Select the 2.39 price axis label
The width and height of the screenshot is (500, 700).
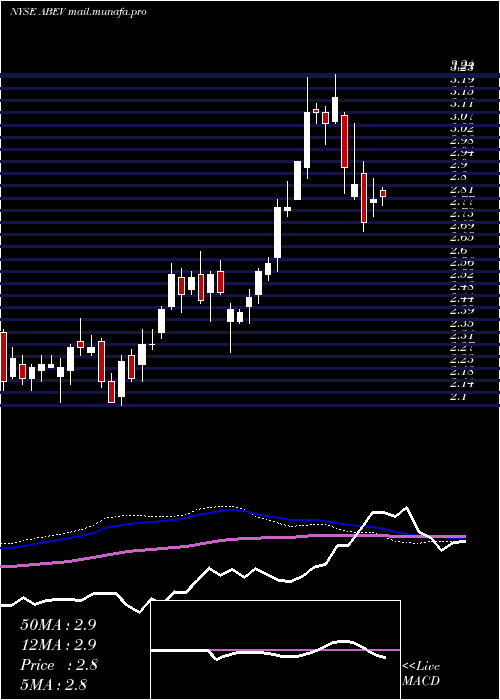click(462, 311)
